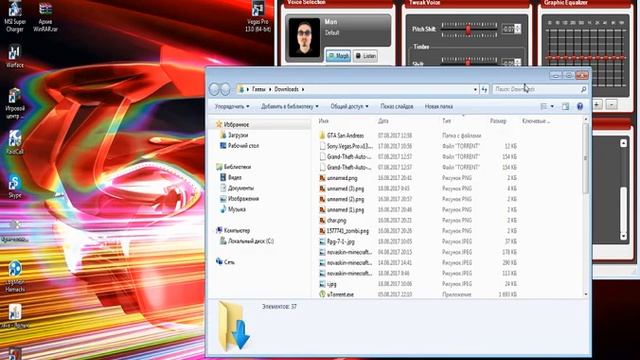Screen dimensions: 640x360
Task: Click the minus button below Graphic Equalizer
Action: tap(611, 104)
